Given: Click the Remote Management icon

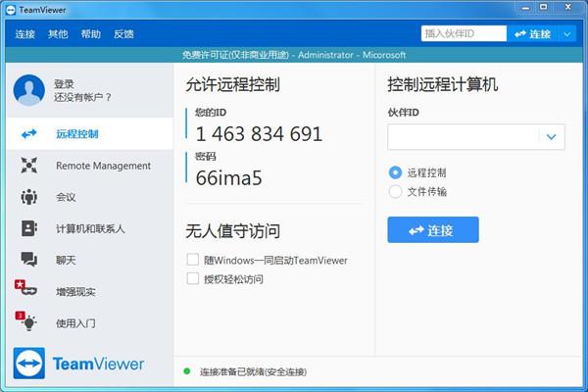Looking at the screenshot, I should coord(28,166).
